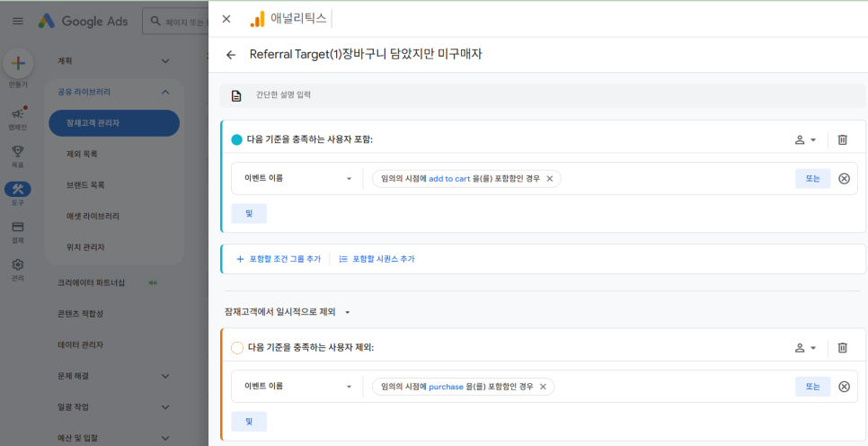Open 이벤트 이름 dropdown in include group
Screen dimensions: 868x446
coord(297,178)
